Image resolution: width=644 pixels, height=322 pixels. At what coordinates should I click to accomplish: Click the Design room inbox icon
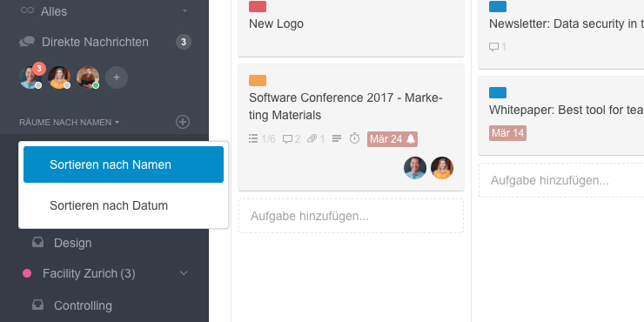[x=38, y=243]
